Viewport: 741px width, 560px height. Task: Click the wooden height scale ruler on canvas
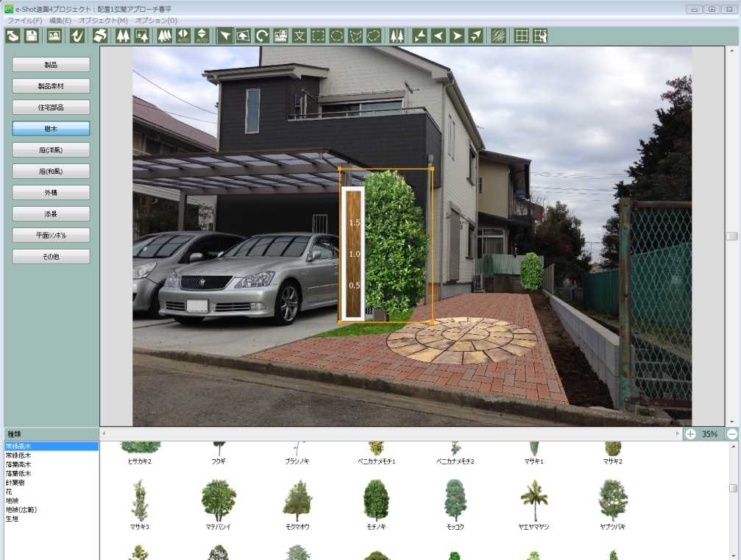point(353,253)
